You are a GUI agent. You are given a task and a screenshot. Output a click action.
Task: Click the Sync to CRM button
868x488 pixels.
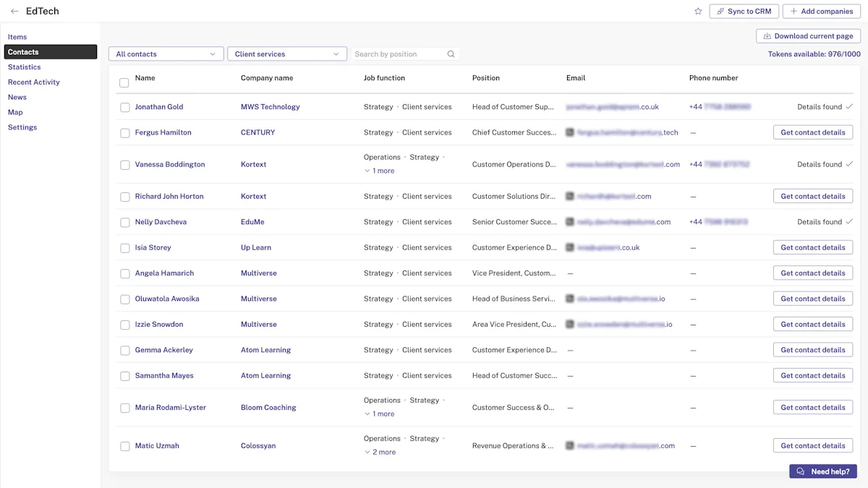744,12
